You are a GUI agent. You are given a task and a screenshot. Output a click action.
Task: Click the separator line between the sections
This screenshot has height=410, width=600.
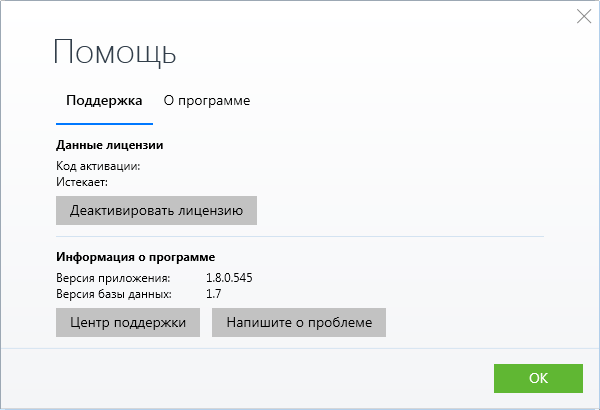tap(300, 237)
